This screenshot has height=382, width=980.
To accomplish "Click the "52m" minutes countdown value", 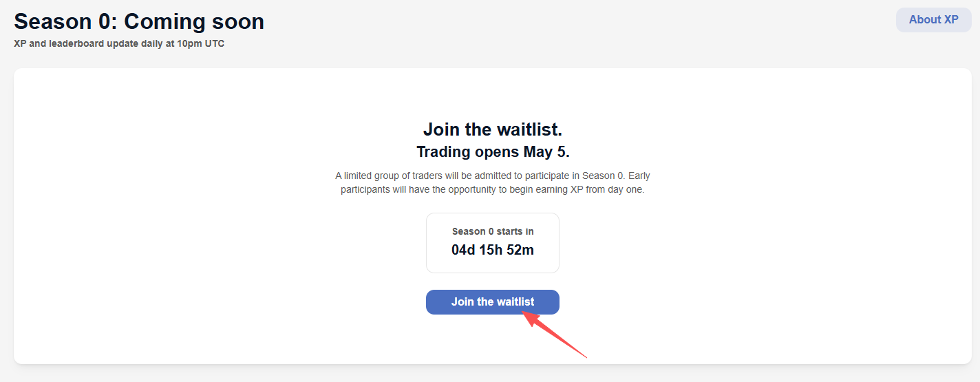I will (520, 250).
